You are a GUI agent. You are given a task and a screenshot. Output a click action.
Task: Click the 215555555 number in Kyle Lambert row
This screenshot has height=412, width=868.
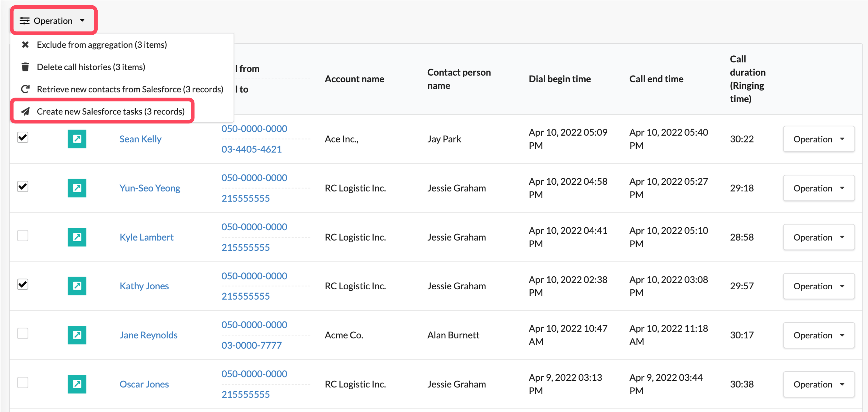click(246, 248)
